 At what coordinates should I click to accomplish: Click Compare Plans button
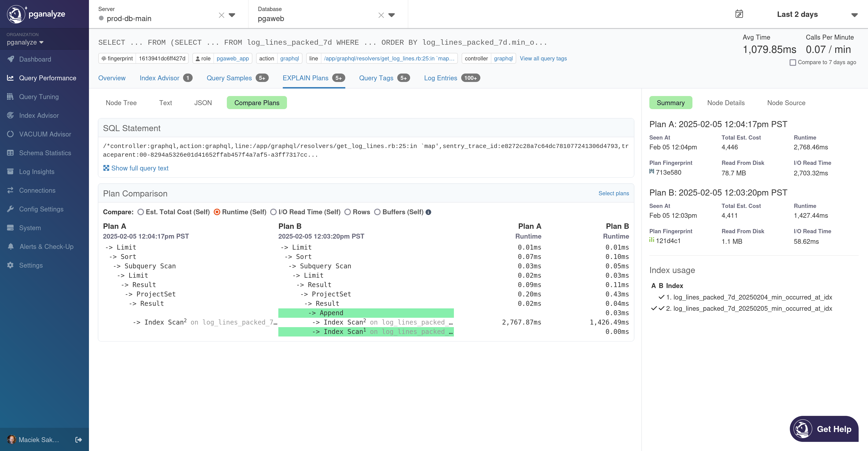click(257, 103)
